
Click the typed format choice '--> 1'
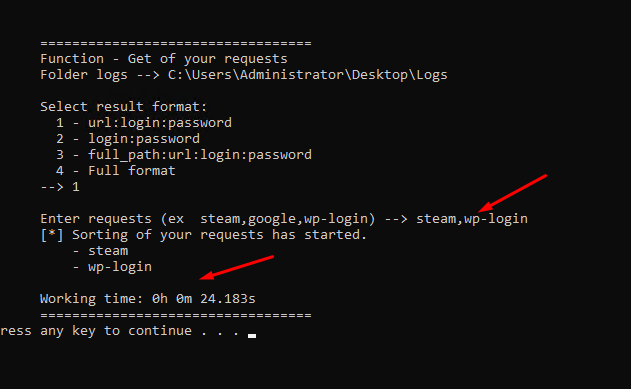pos(60,187)
